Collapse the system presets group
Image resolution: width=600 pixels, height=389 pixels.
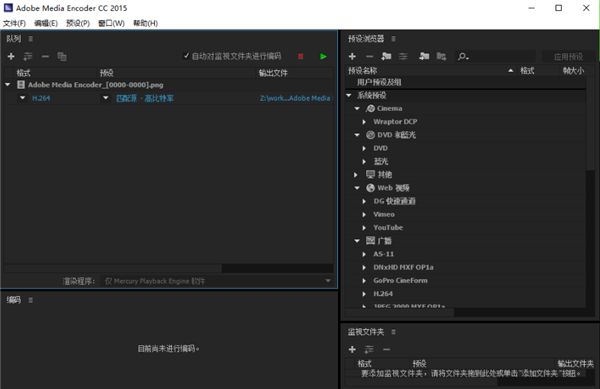click(349, 95)
